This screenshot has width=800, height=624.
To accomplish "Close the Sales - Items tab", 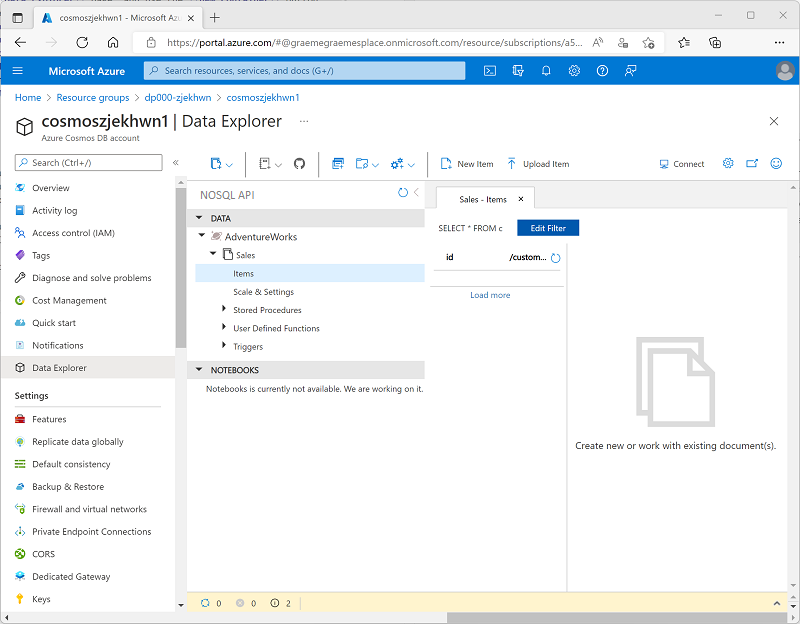I will [x=521, y=199].
